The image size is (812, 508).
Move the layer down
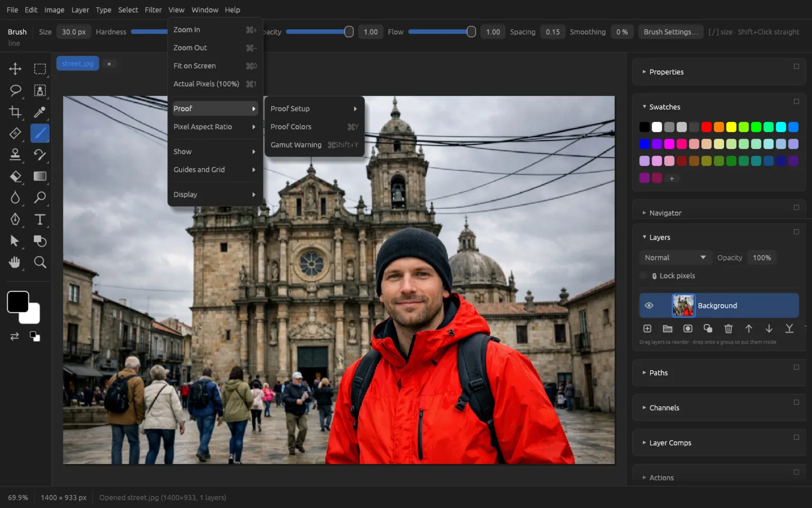coord(769,329)
